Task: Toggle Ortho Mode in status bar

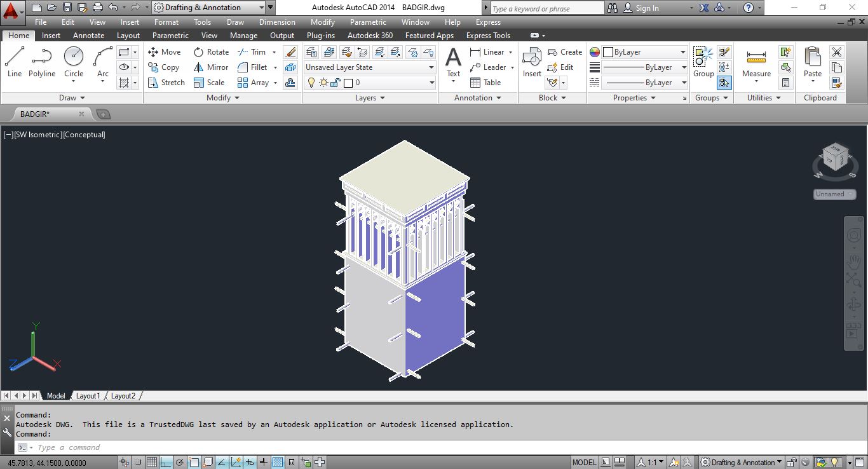Action: tap(166, 463)
